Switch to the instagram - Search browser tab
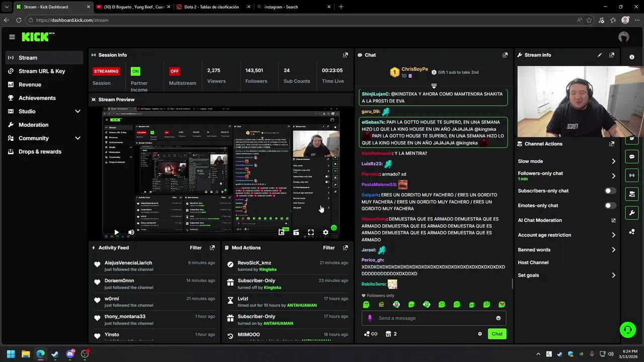The width and height of the screenshot is (644, 362). [x=294, y=7]
